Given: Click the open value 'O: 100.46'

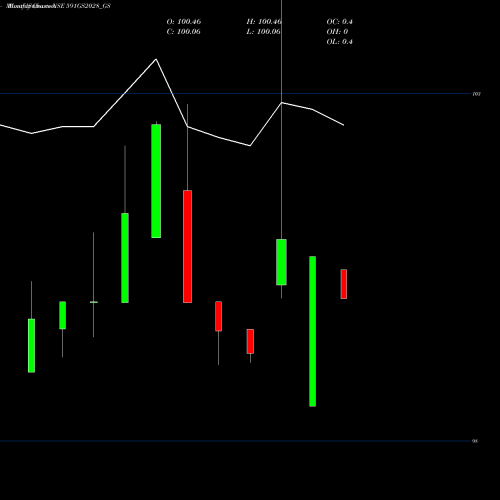Looking at the screenshot, I should click(x=184, y=22).
